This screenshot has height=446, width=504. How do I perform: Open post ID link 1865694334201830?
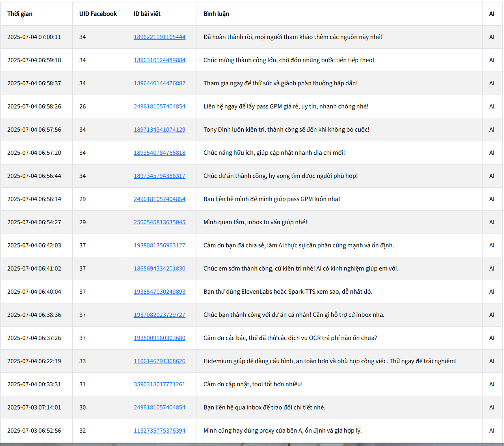tap(160, 268)
